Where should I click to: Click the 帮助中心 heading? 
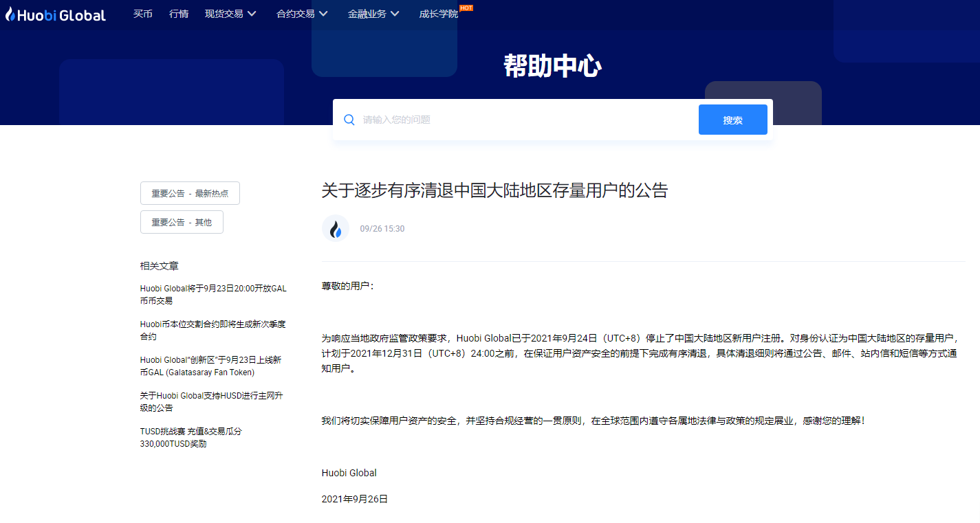[553, 66]
